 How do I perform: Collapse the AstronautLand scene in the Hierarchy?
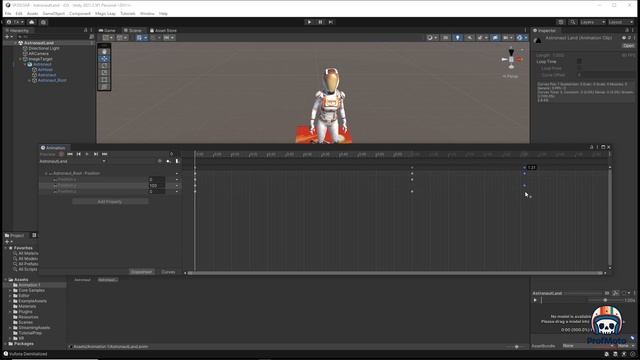pos(16,43)
